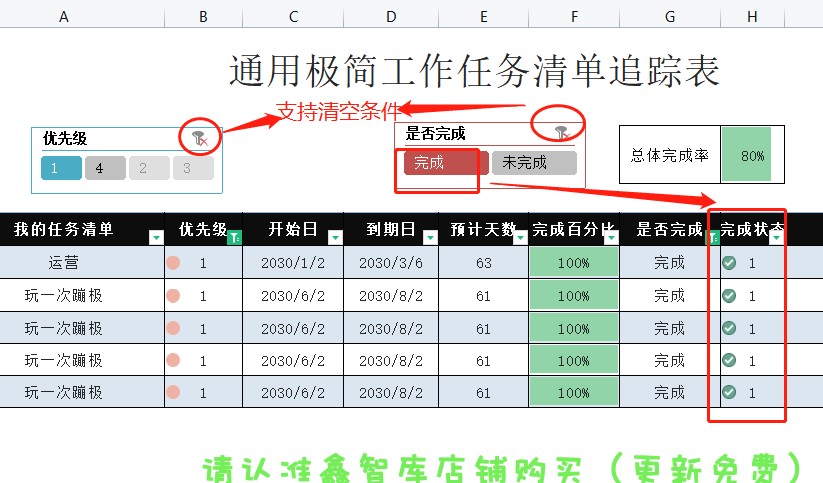The height and width of the screenshot is (483, 823).
Task: Select column E header
Action: coord(483,17)
